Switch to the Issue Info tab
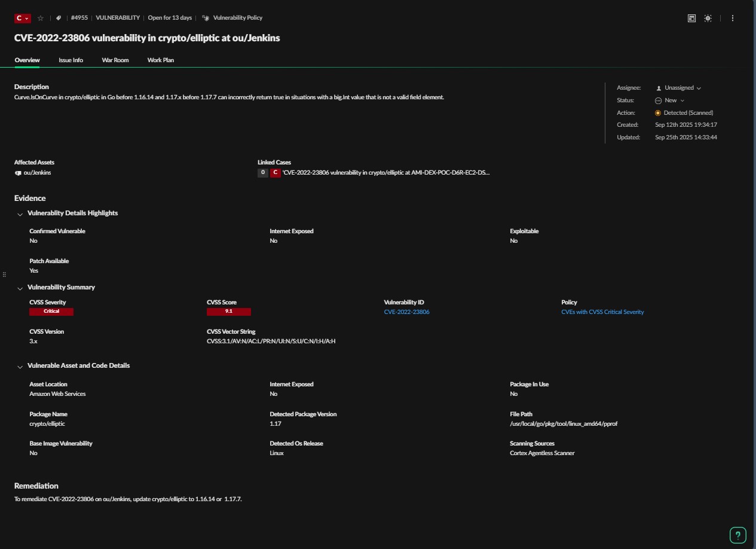The image size is (756, 549). (x=71, y=60)
